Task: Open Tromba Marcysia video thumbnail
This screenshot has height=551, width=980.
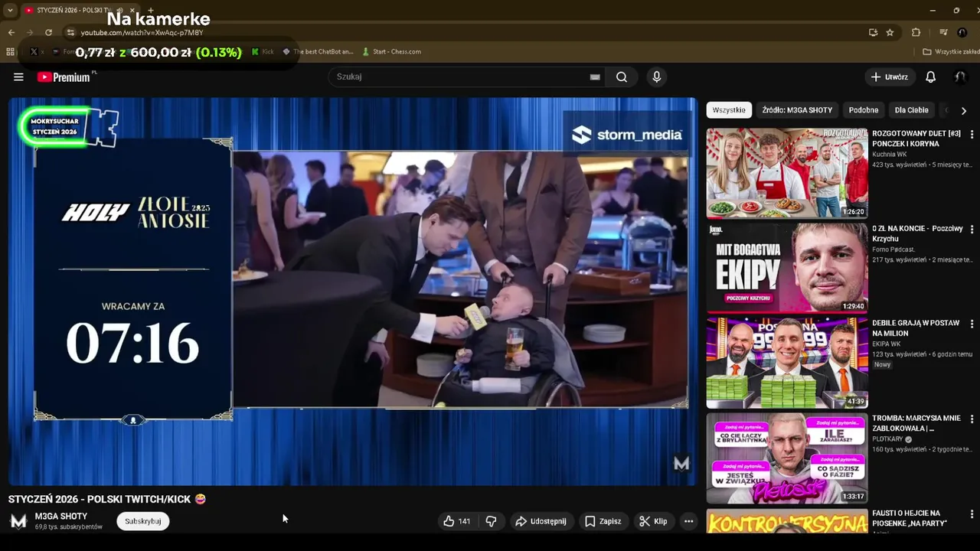Action: [787, 458]
